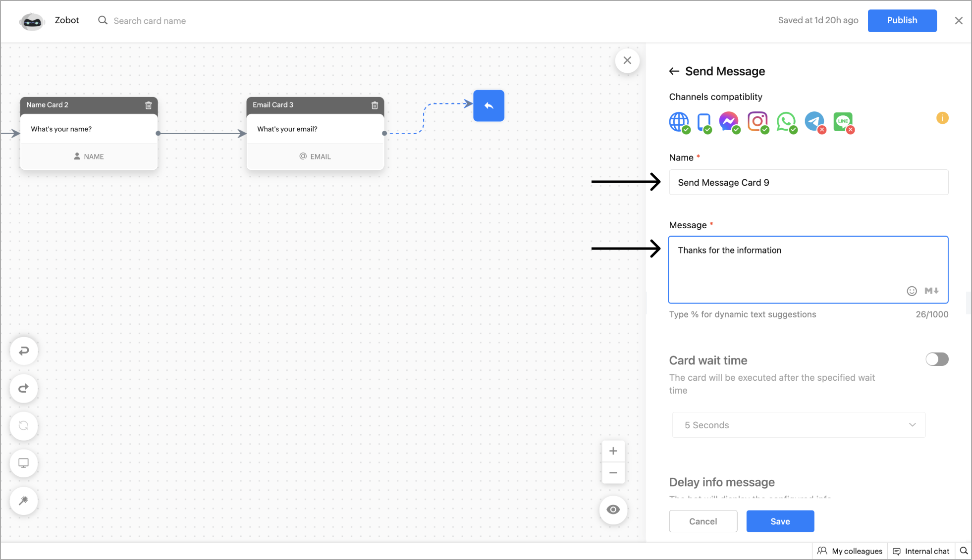
Task: Open Internal chat tab
Action: 921,551
